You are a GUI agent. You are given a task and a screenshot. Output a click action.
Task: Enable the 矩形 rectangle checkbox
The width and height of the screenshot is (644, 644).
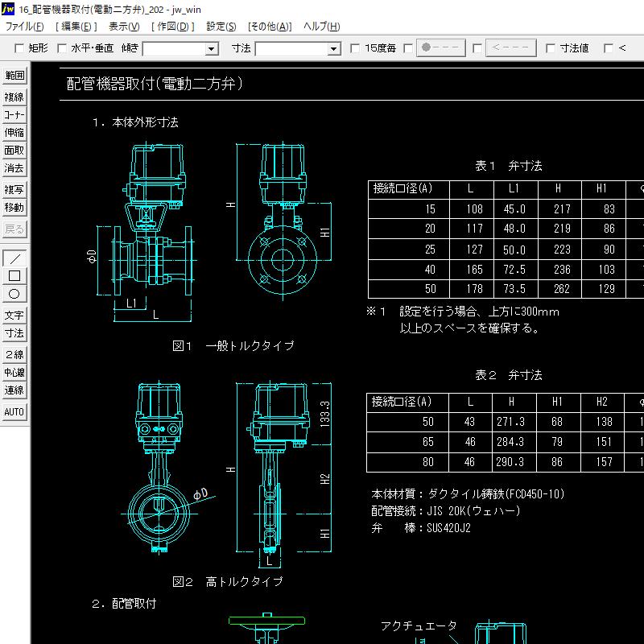[x=20, y=47]
